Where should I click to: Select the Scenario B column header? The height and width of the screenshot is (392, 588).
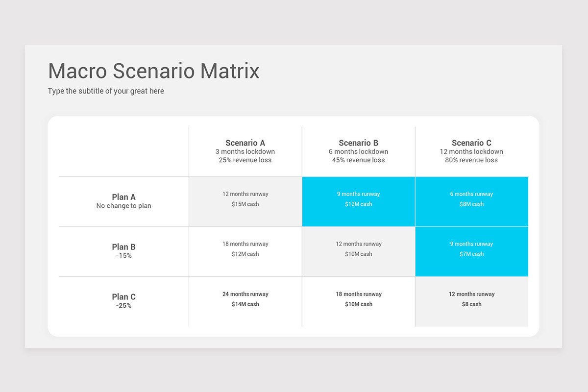pos(359,151)
